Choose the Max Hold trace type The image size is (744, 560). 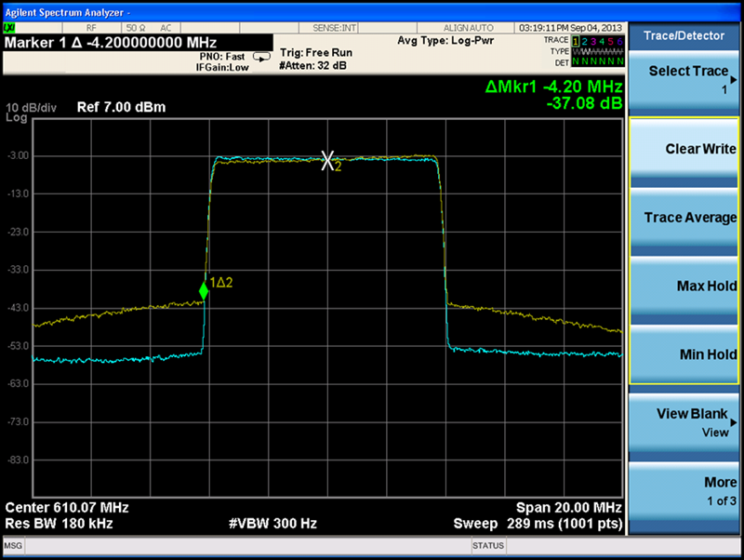684,286
